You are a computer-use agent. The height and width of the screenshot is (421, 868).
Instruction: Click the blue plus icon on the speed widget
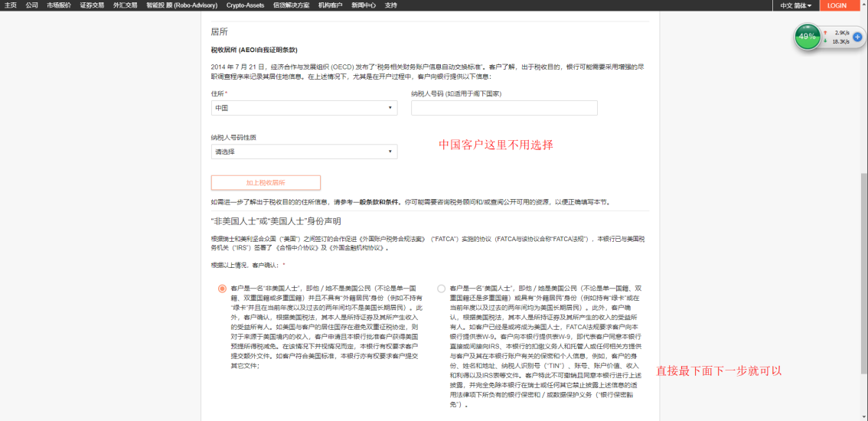point(857,37)
